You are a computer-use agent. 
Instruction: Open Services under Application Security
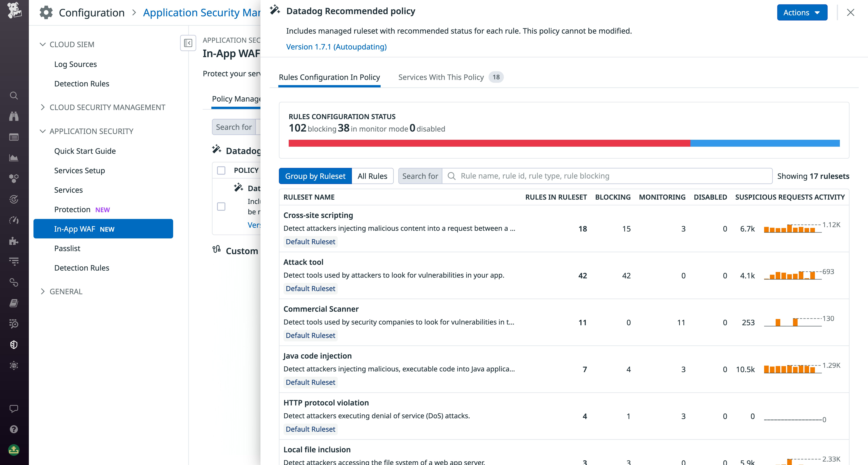point(68,190)
